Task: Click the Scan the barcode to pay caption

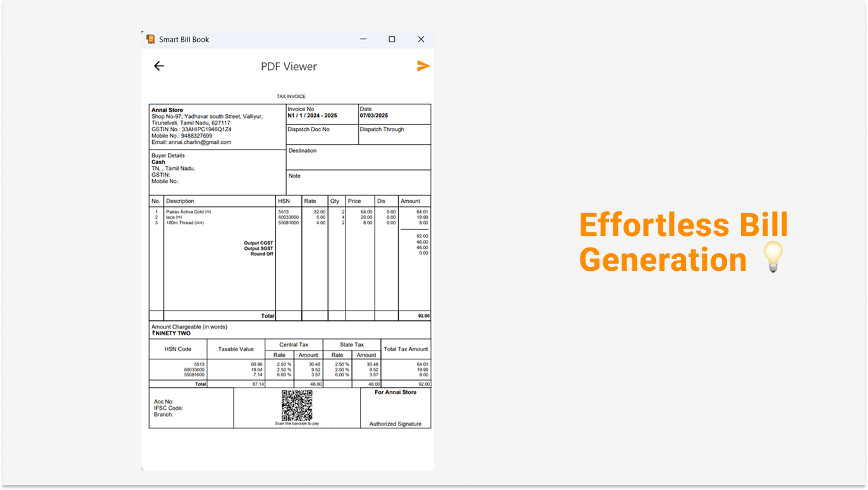Action: pos(297,424)
